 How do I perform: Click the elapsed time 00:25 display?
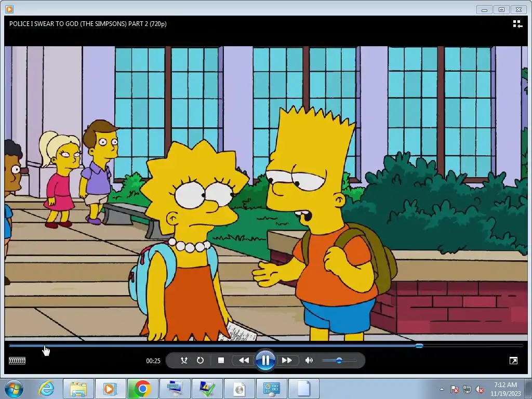(153, 361)
